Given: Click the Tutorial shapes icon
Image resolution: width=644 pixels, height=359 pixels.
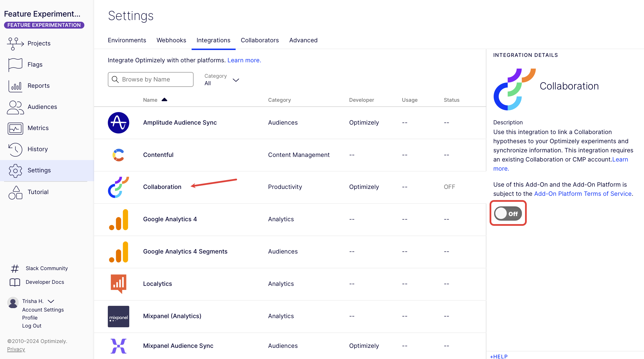Looking at the screenshot, I should click(15, 192).
